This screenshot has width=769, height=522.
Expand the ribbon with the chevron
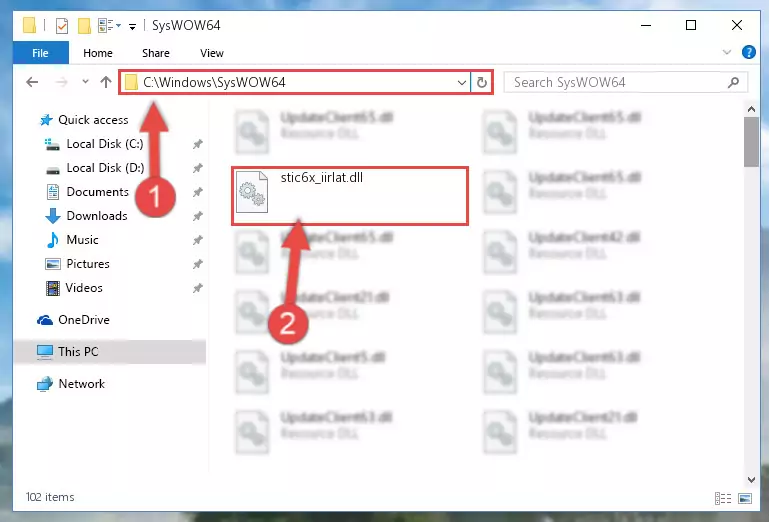(726, 52)
